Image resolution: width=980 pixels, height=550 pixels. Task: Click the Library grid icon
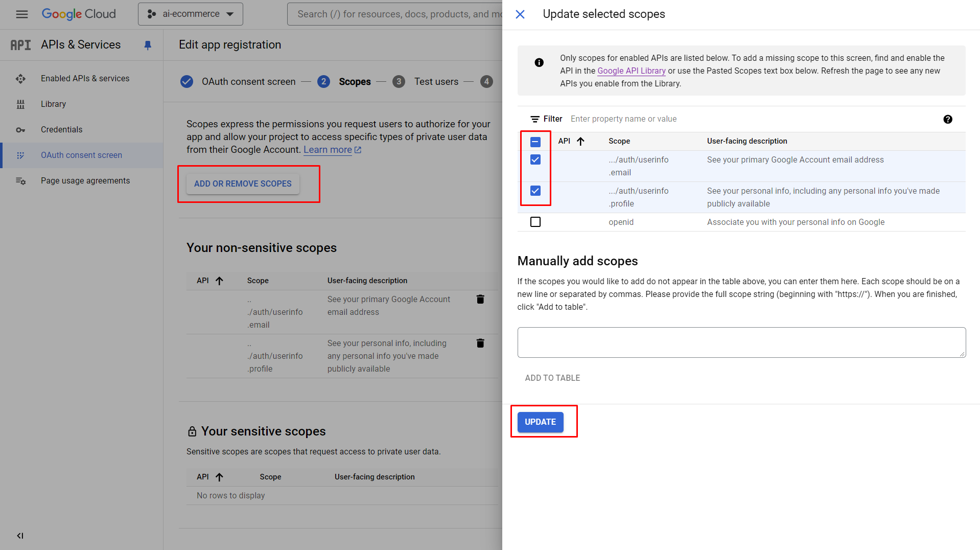tap(20, 104)
